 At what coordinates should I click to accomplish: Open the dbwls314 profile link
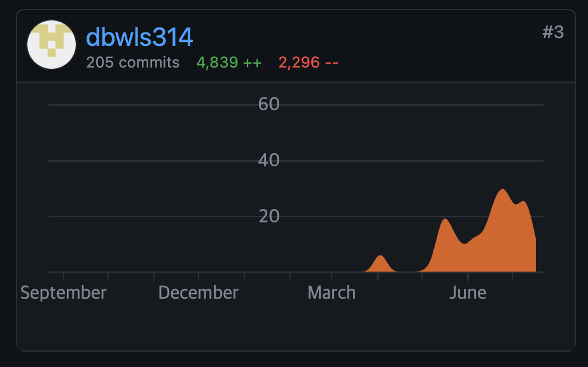click(139, 38)
